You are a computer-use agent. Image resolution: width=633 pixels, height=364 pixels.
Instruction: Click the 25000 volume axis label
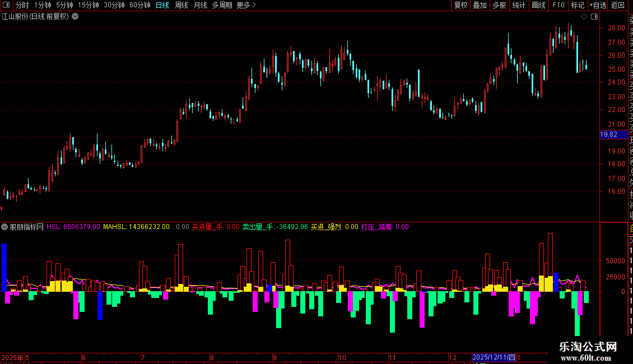click(x=615, y=277)
